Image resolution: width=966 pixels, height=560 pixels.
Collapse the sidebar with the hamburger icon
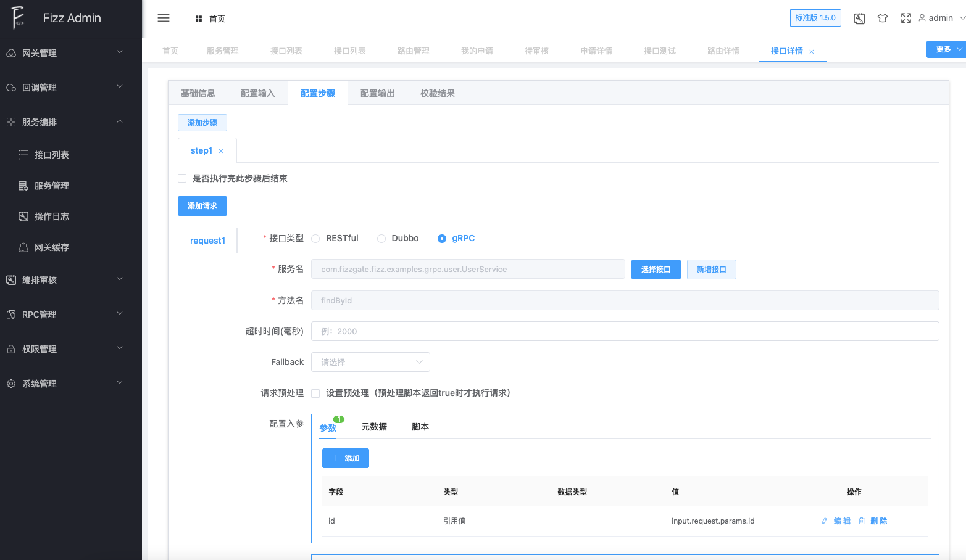tap(163, 18)
